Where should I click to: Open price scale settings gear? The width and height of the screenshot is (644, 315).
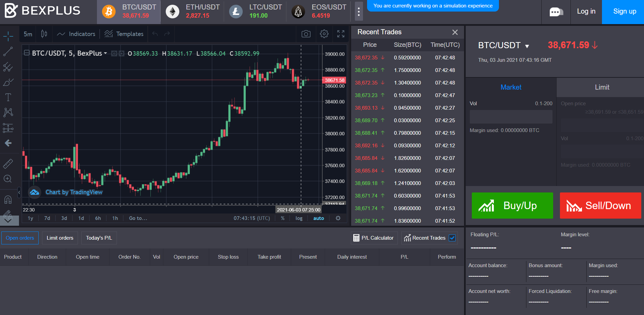pos(338,218)
